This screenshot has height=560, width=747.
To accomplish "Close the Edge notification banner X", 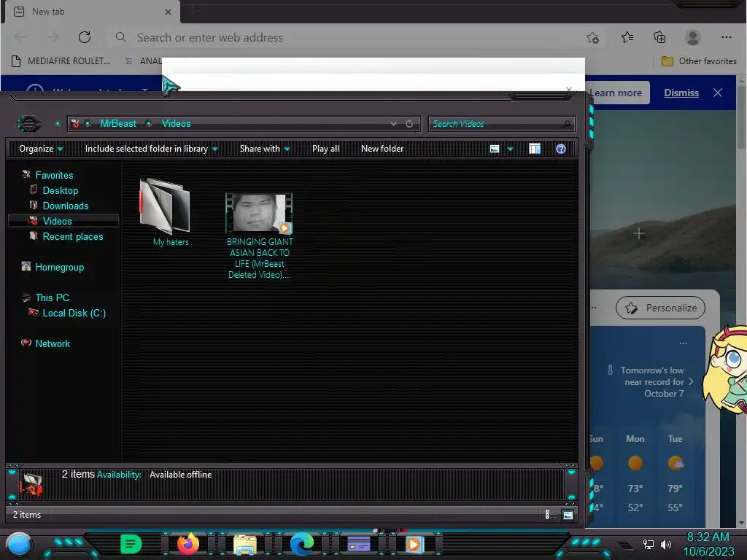I will pyautogui.click(x=718, y=93).
